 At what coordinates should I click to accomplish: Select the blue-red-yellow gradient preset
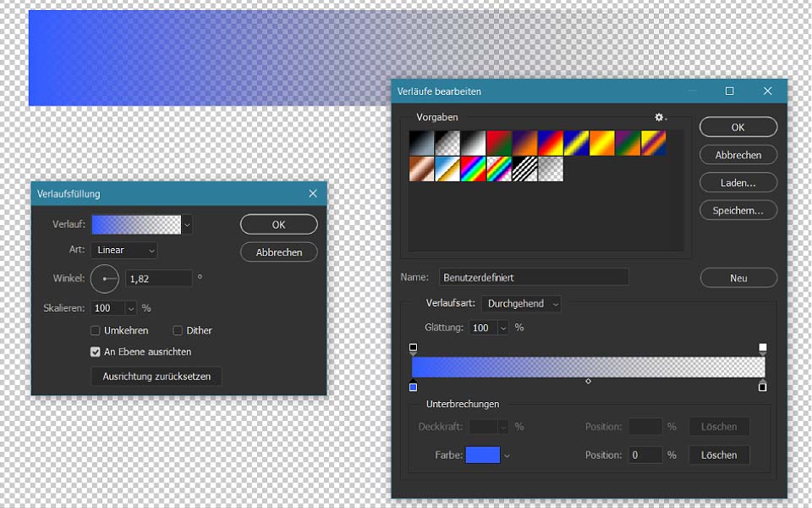[551, 143]
